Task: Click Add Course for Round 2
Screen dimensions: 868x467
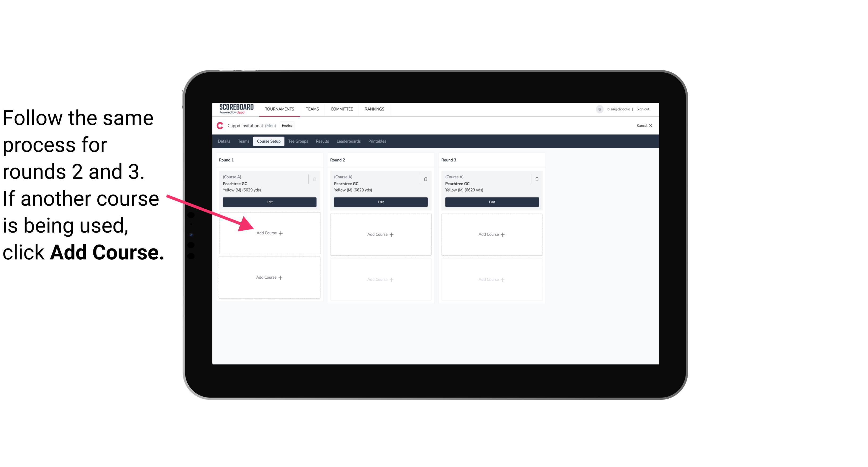Action: pos(380,234)
